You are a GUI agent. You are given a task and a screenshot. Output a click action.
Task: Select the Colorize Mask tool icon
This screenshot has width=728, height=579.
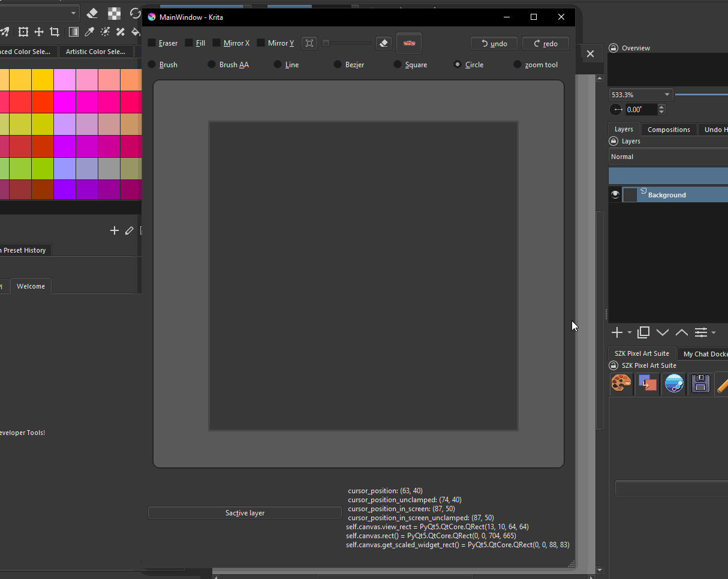point(105,32)
